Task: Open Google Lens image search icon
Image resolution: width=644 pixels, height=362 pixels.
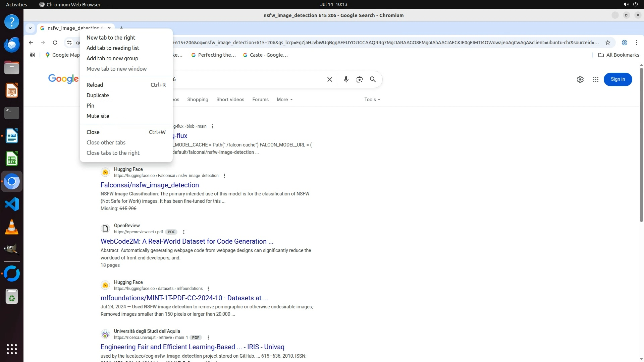Action: 359,79
